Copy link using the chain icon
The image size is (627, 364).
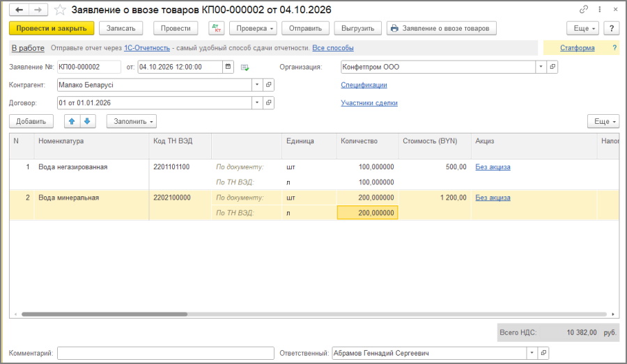[583, 9]
